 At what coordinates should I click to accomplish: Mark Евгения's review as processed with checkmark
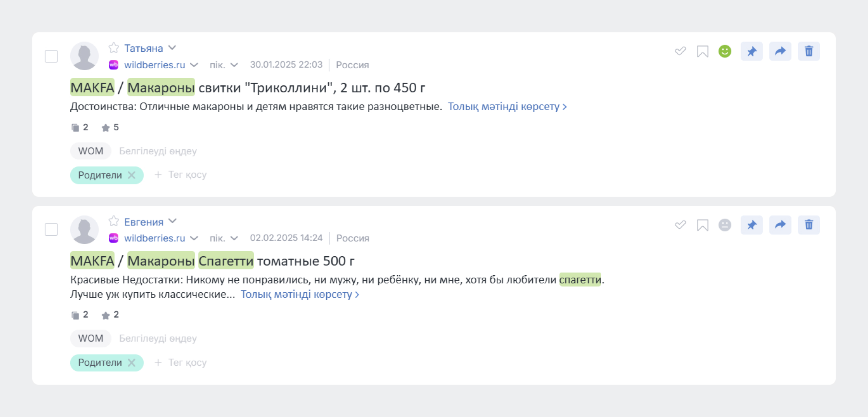[x=680, y=225]
